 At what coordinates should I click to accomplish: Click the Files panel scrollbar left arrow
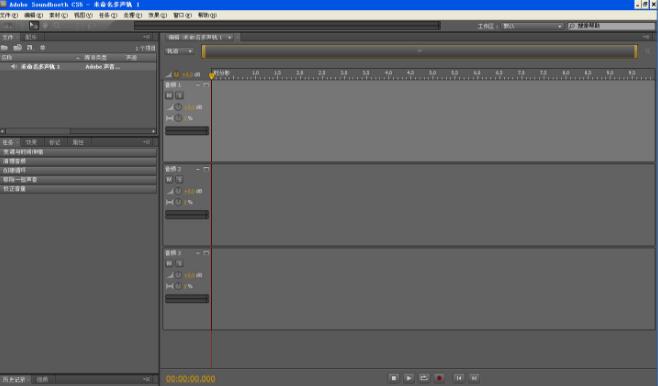click(x=3, y=131)
